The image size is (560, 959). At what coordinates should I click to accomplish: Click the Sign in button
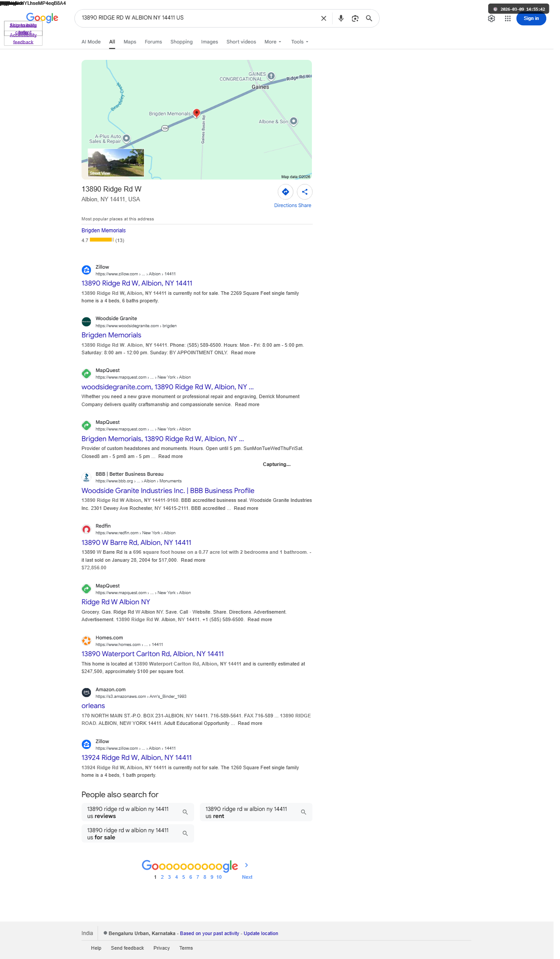click(x=531, y=18)
